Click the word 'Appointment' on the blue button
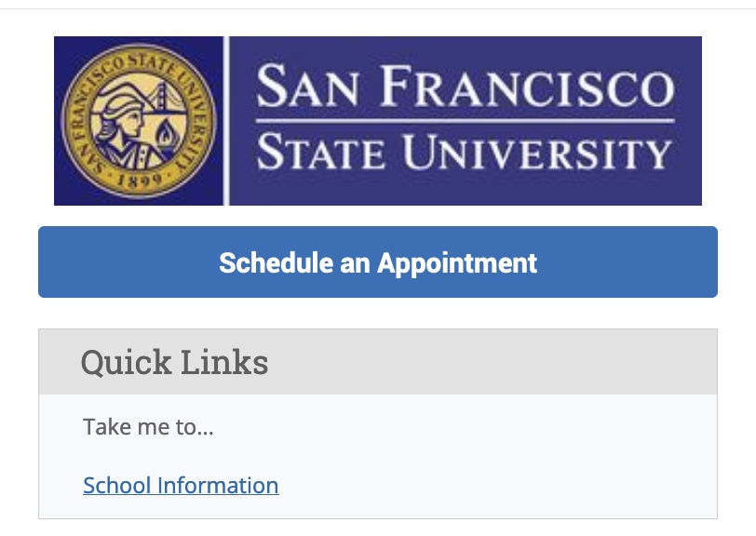Viewport: 756px width, 536px height. point(457,264)
